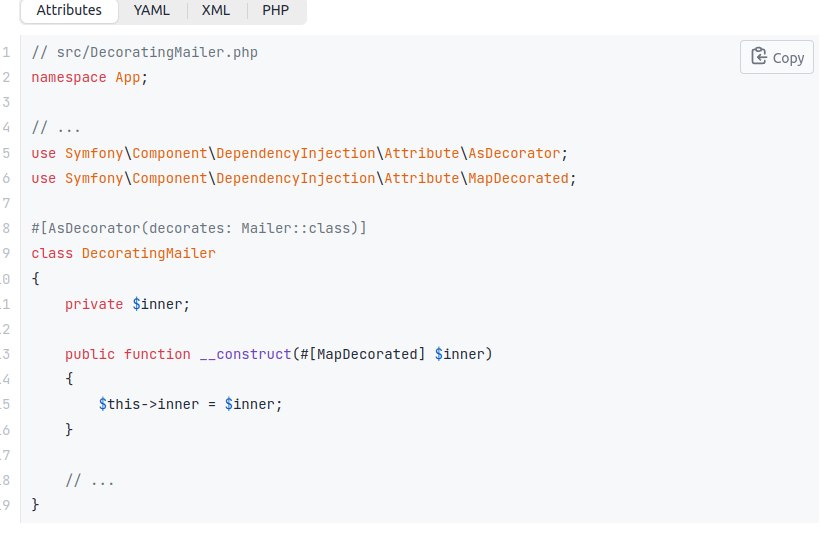Switch to the PHP tab

tap(276, 11)
